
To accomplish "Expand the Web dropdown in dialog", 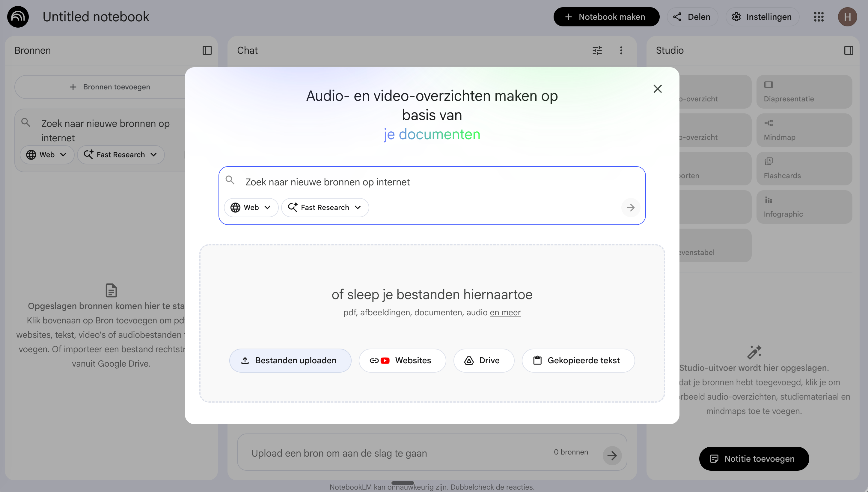I will coord(251,208).
